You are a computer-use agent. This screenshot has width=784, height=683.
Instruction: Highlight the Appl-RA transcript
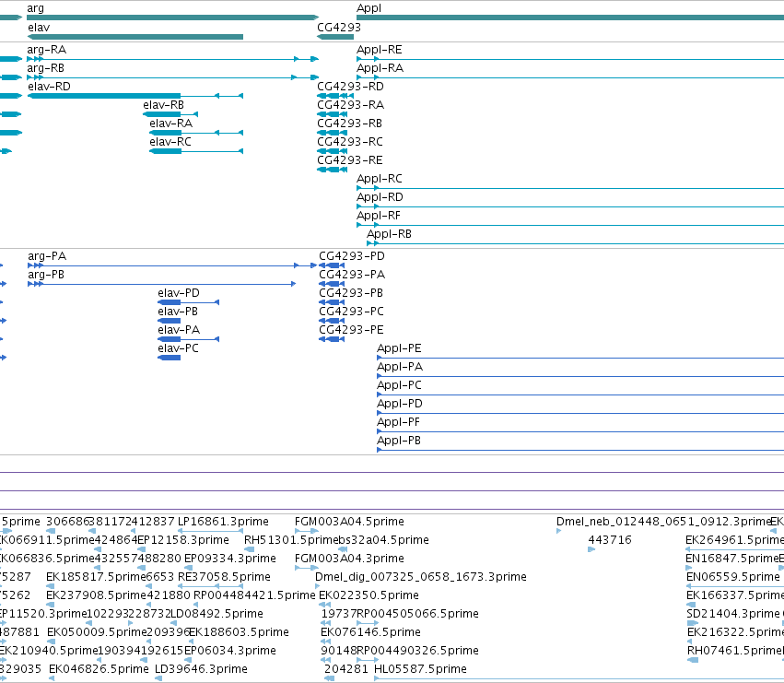[380, 68]
